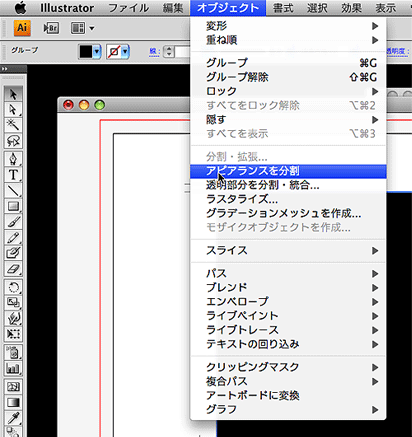Select the Magic Wand tool

13,125
